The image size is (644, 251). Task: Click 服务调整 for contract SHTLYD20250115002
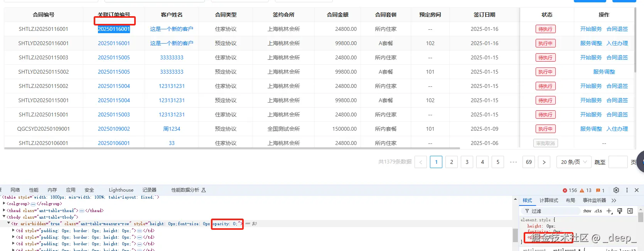pyautogui.click(x=604, y=72)
